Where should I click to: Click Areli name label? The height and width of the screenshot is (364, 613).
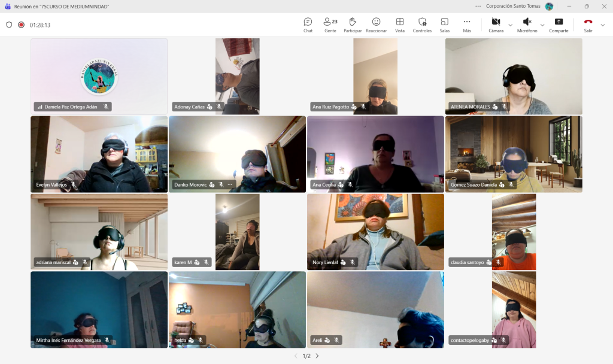(x=317, y=340)
